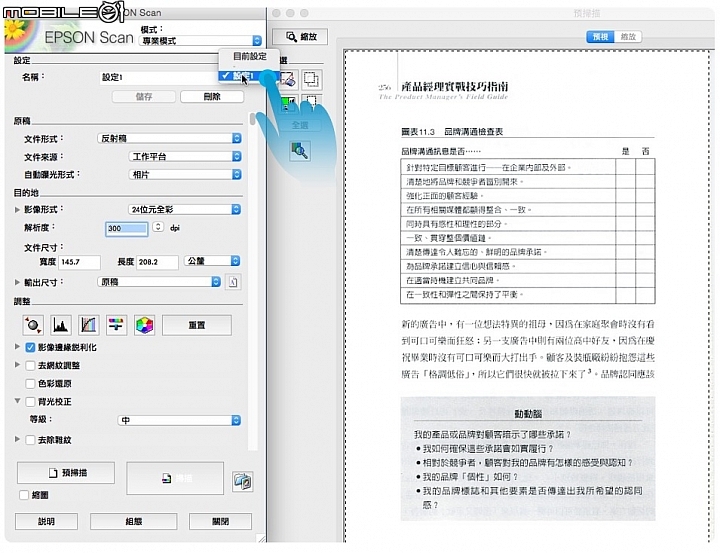Screen dimensions: 720x553
Task: Toggle 影像邊緣銳利化 unsharp mask checkbox
Action: coord(30,347)
